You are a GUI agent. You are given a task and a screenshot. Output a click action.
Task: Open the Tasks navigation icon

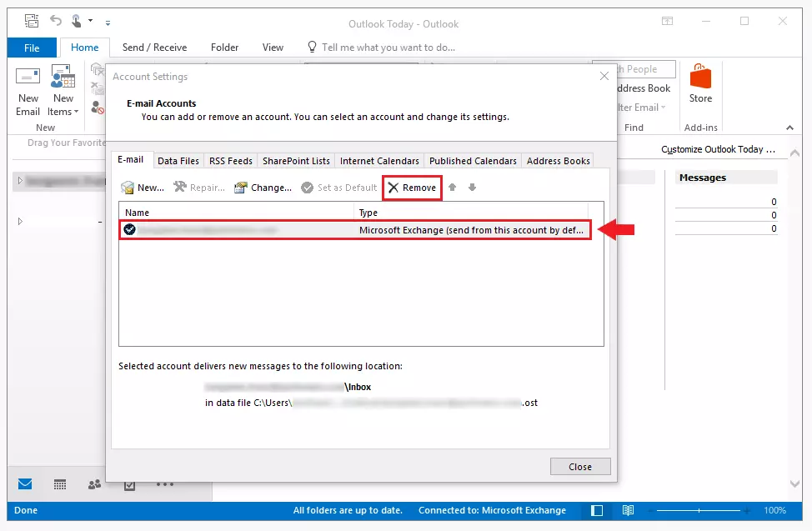[129, 485]
